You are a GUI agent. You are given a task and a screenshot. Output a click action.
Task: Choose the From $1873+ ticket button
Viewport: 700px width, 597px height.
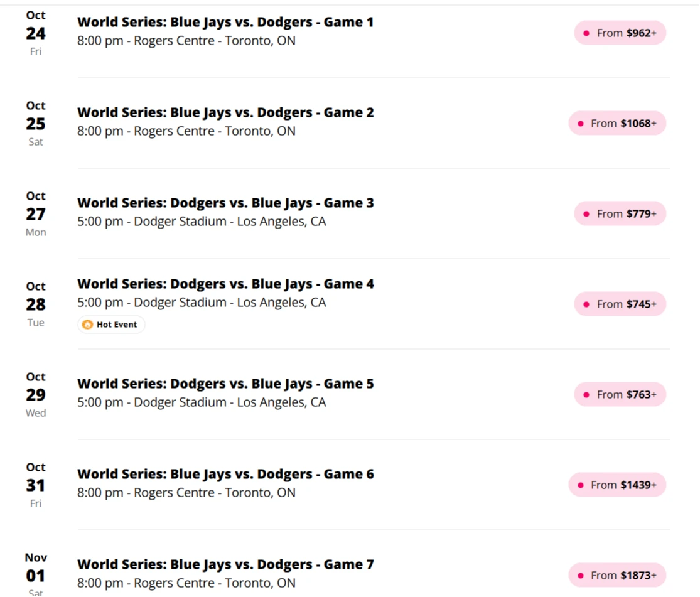(x=617, y=576)
